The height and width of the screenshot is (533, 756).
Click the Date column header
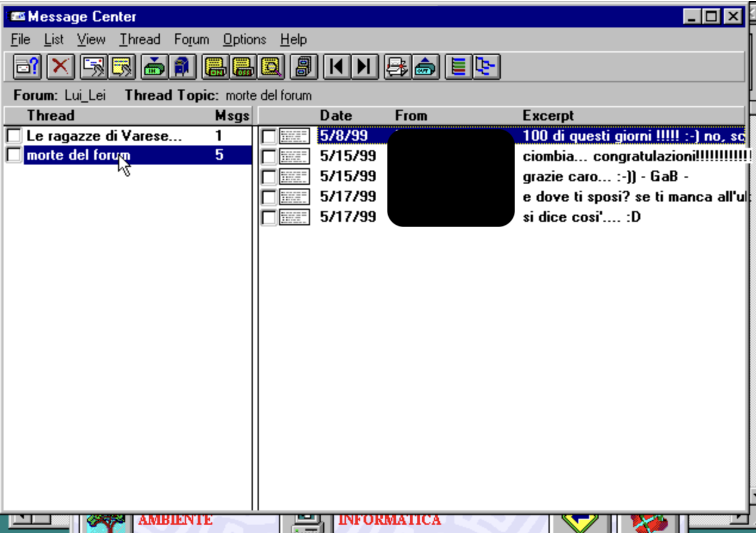(336, 115)
